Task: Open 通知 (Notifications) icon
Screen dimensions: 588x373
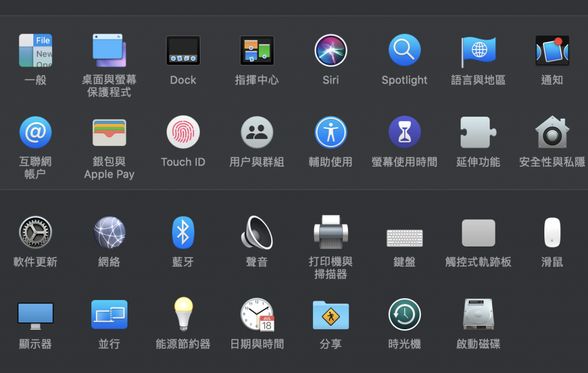Action: coord(552,51)
